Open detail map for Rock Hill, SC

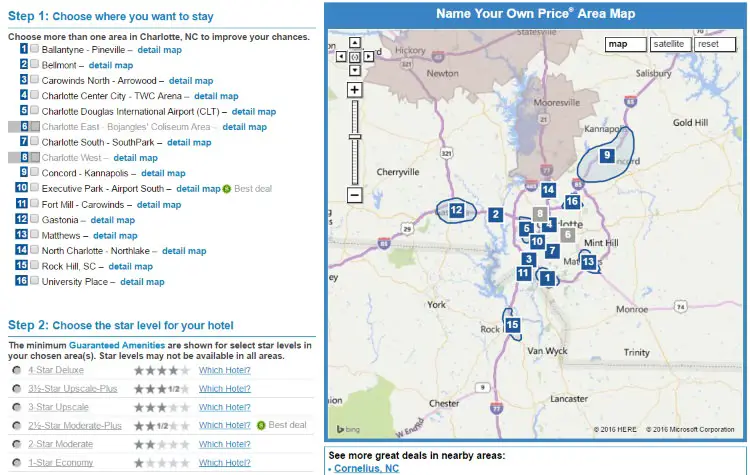pos(131,266)
